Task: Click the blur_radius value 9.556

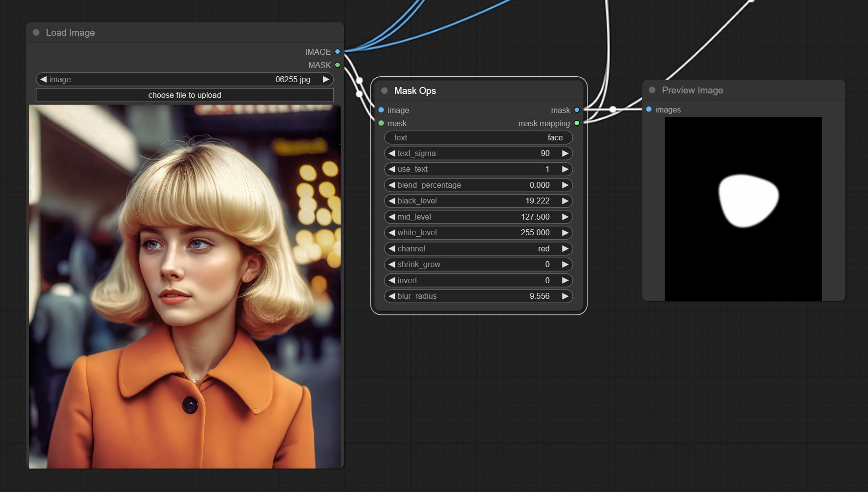Action: pyautogui.click(x=540, y=296)
